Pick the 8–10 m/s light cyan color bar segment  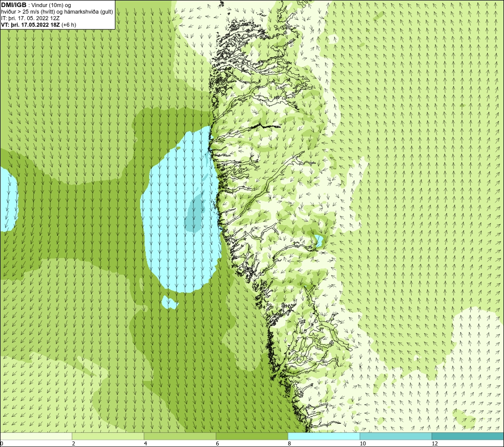[324, 436]
